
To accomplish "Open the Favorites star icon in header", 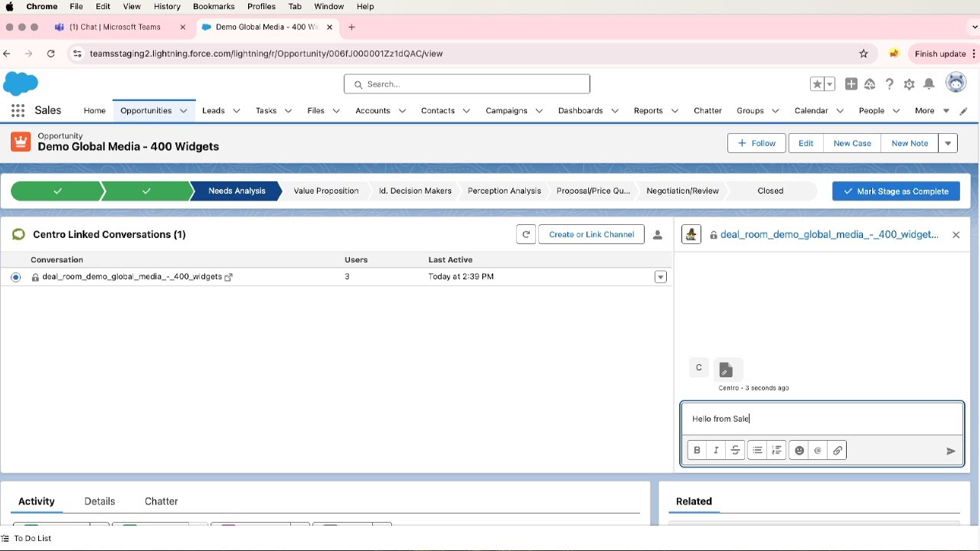I will (x=818, y=84).
